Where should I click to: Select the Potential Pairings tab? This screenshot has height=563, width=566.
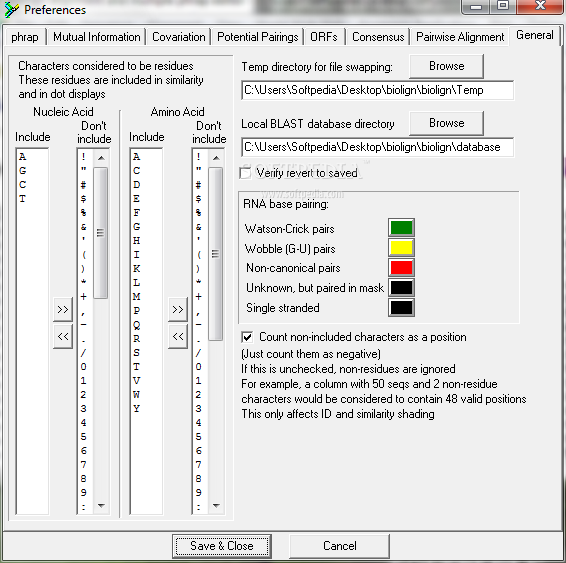[258, 37]
